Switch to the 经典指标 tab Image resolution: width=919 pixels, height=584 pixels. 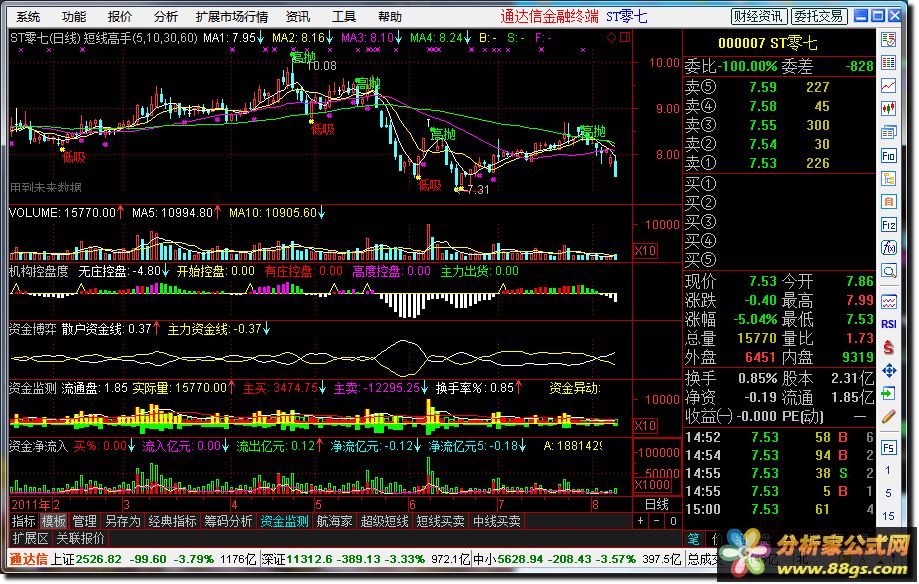click(x=172, y=521)
